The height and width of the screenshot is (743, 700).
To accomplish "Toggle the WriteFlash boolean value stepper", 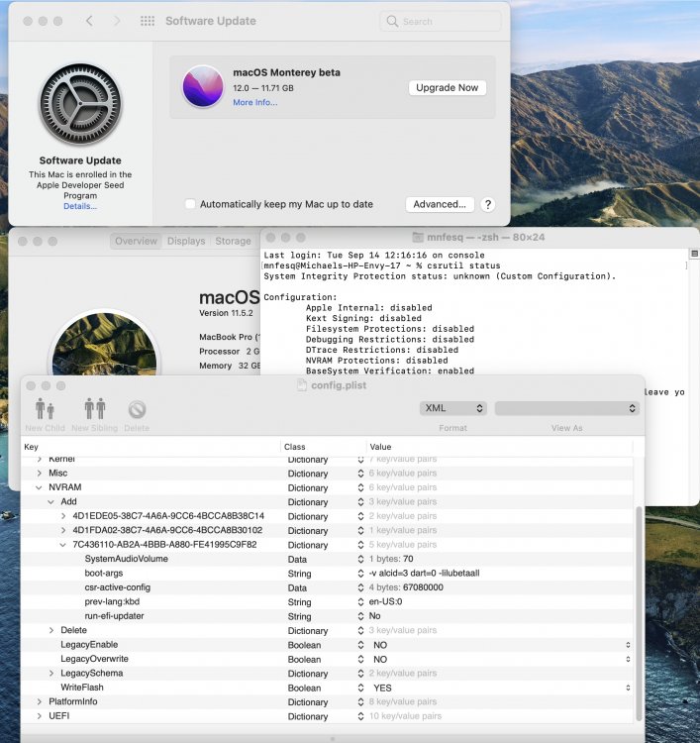I will pyautogui.click(x=628, y=688).
